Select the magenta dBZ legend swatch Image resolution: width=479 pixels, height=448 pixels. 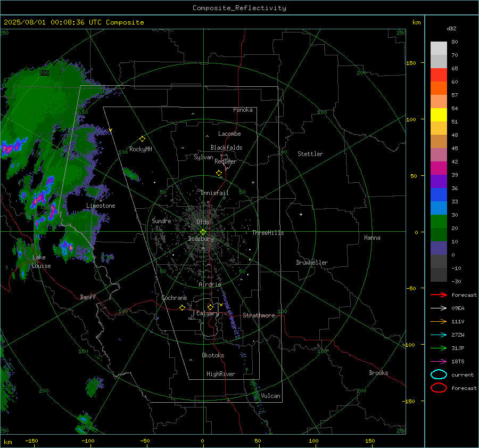click(x=439, y=168)
